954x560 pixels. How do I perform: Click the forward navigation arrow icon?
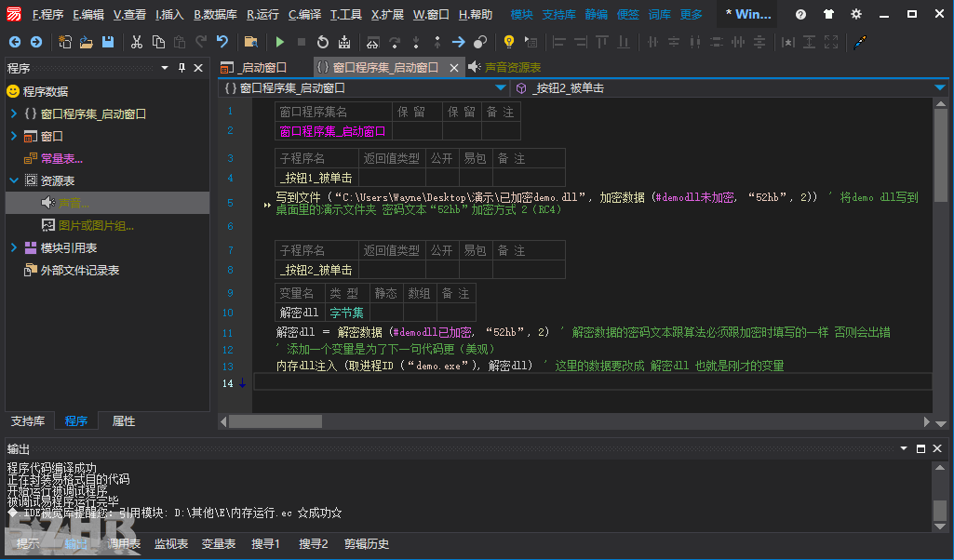tap(36, 42)
